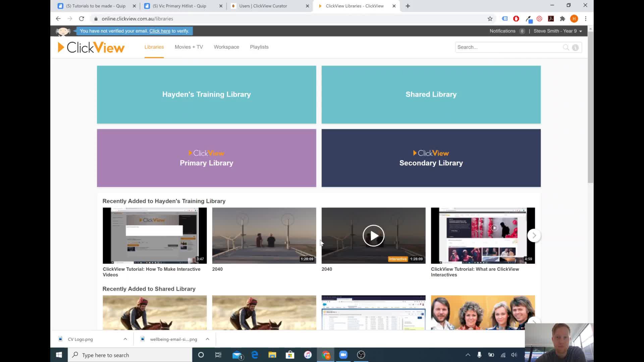Open Workspace section

point(226,47)
